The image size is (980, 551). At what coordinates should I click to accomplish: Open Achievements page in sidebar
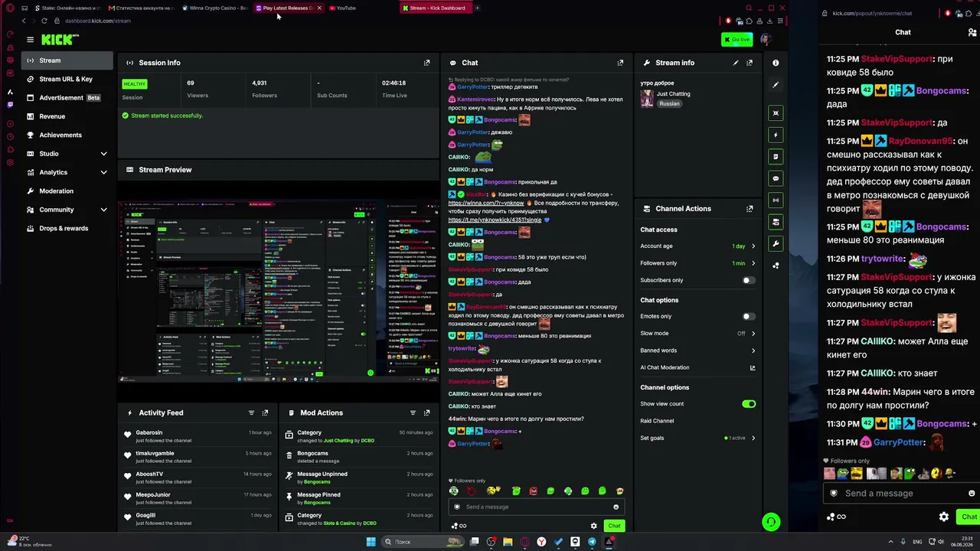67,135
